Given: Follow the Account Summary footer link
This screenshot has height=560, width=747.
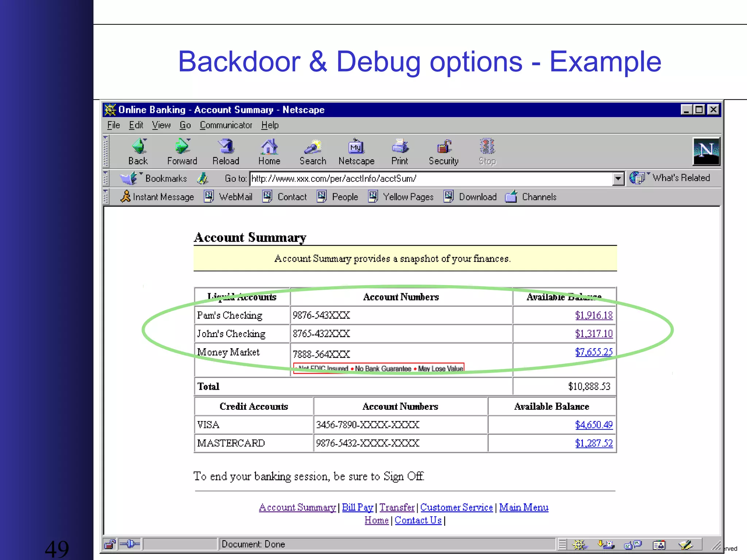Looking at the screenshot, I should click(297, 507).
